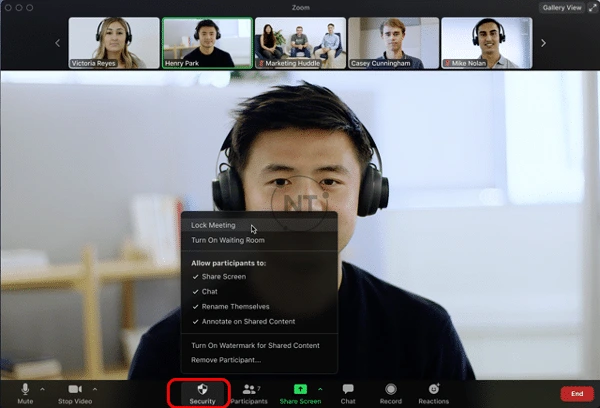Mute the microphone in the toolbar
The height and width of the screenshot is (408, 600).
tap(25, 394)
